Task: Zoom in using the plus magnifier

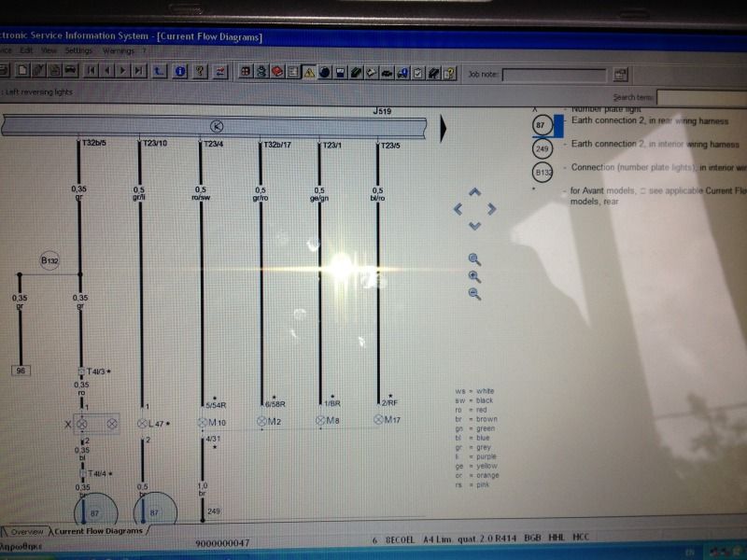Action: tap(474, 259)
